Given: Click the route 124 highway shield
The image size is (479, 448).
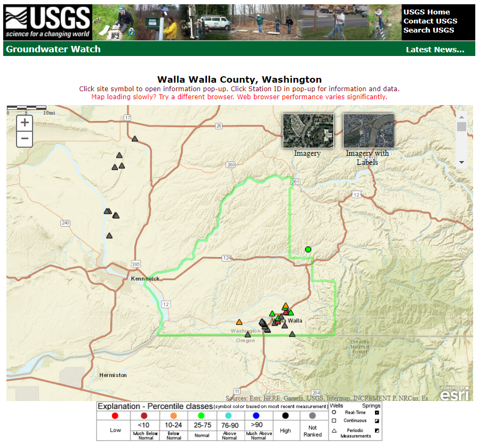Looking at the screenshot, I should (x=227, y=258).
